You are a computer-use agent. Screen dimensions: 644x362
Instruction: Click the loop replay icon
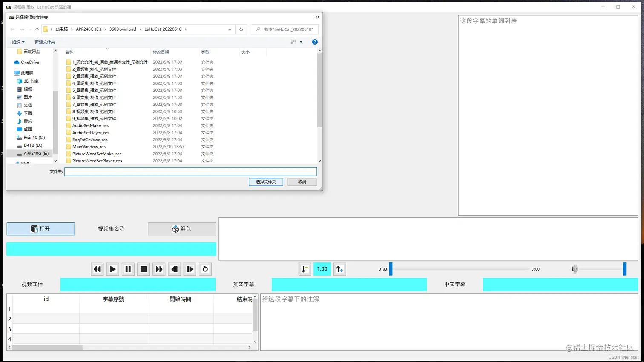(x=205, y=269)
